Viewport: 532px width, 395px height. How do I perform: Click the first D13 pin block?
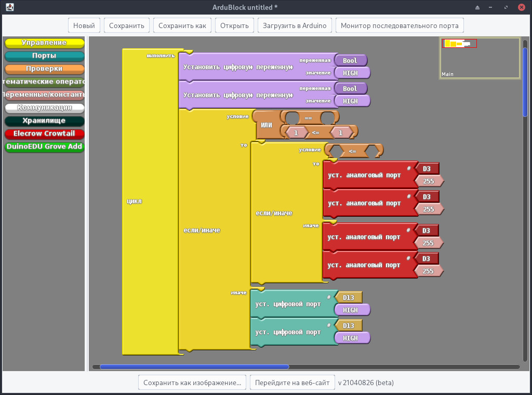349,297
